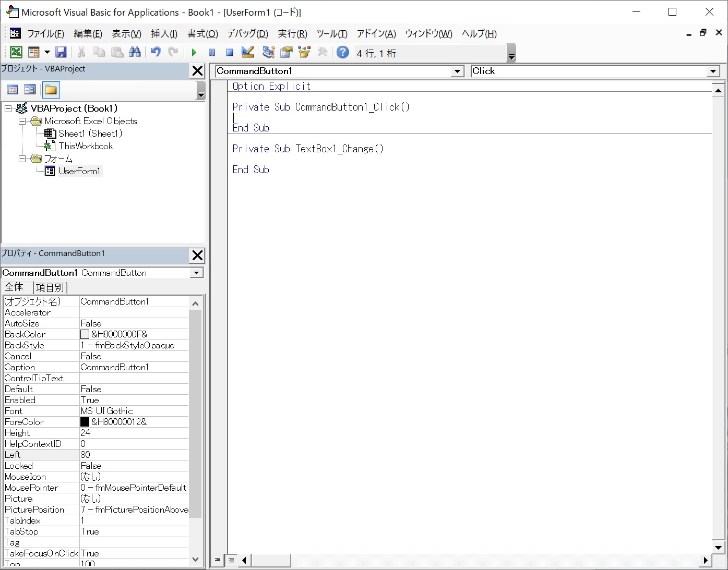Edit the Caption property value CommandButton1
This screenshot has height=570, width=728.
click(x=115, y=367)
